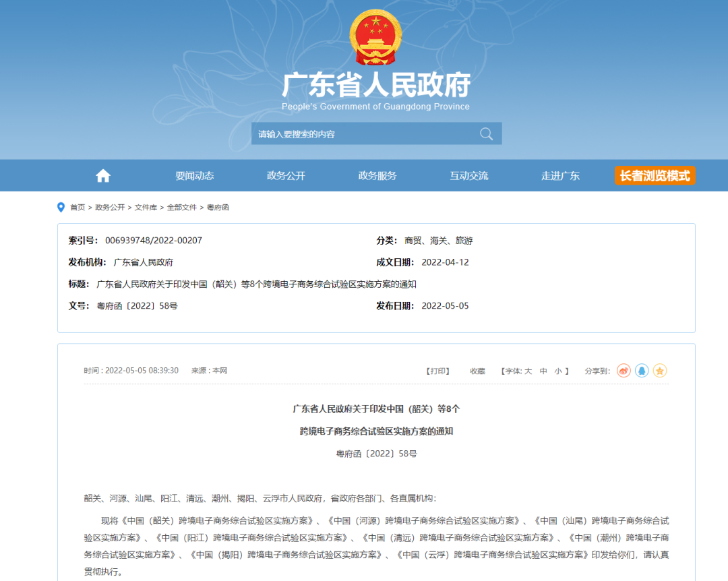The height and width of the screenshot is (581, 728).
Task: Click 收藏 to bookmark the page
Action: click(x=477, y=371)
